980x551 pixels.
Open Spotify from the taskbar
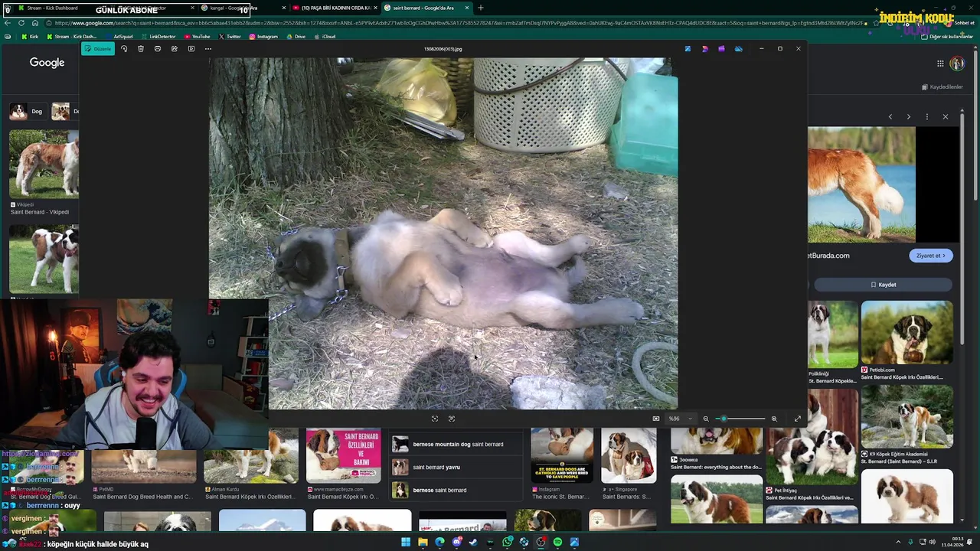557,543
